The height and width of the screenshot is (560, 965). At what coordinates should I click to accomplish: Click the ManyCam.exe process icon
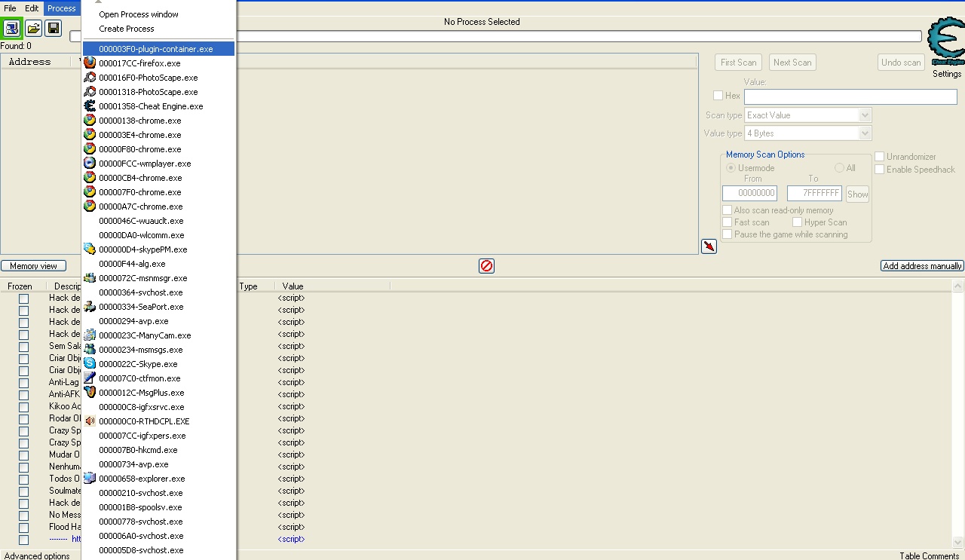pos(90,335)
